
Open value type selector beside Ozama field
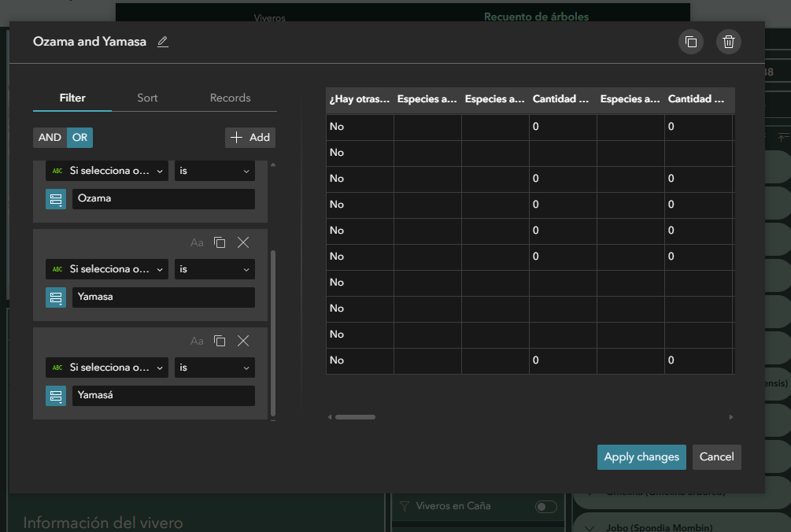point(56,198)
